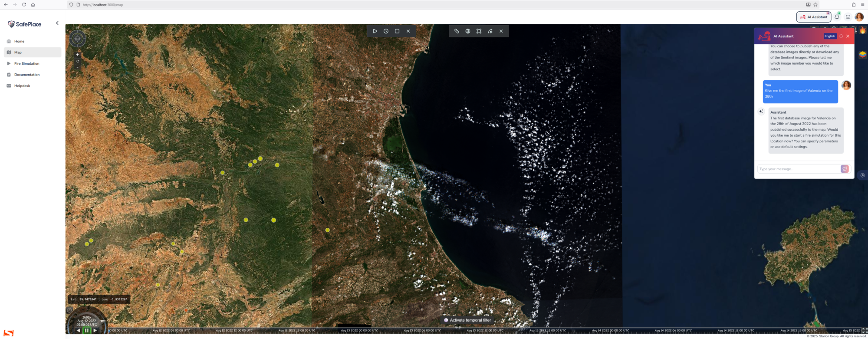This screenshot has width=868, height=339.
Task: Start simulation with the play icon
Action: (x=375, y=31)
